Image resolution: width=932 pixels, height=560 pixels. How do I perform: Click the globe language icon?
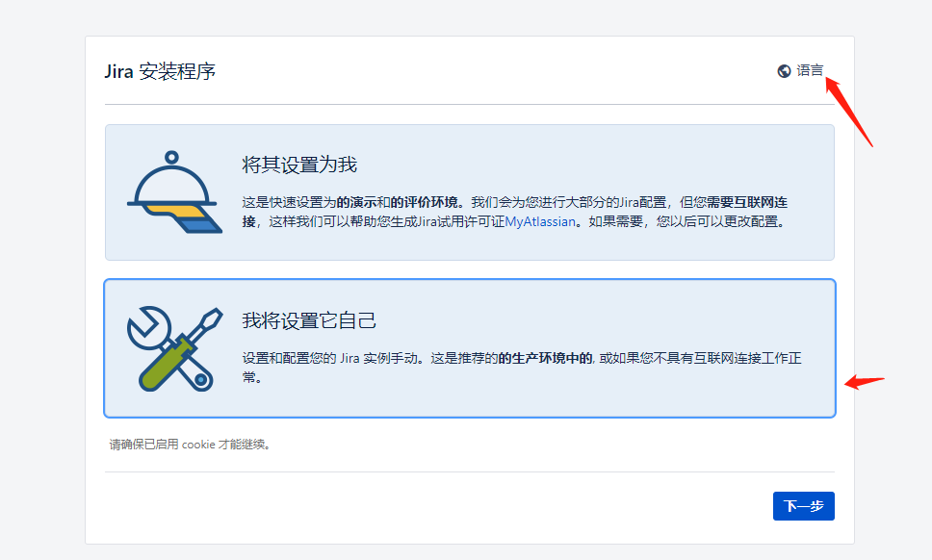(x=784, y=70)
